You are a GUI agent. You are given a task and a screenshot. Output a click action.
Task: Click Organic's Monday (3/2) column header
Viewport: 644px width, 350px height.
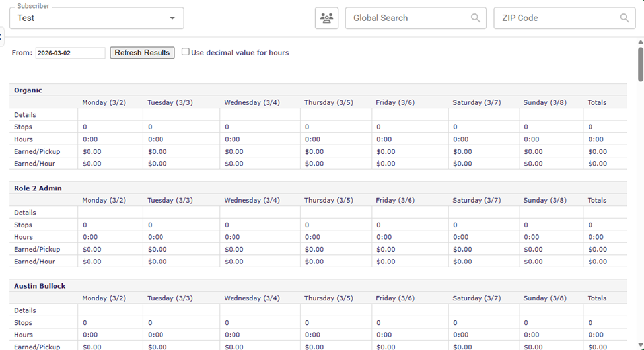[x=104, y=102]
